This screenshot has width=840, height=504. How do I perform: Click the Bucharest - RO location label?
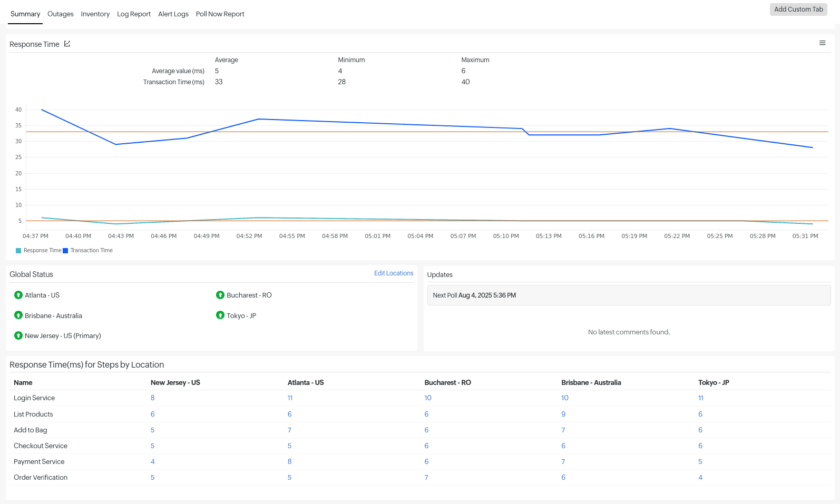click(249, 295)
